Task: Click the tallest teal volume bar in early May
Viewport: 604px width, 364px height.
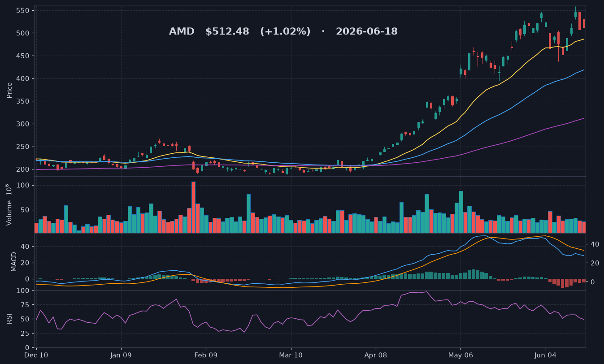Action: 461,212
